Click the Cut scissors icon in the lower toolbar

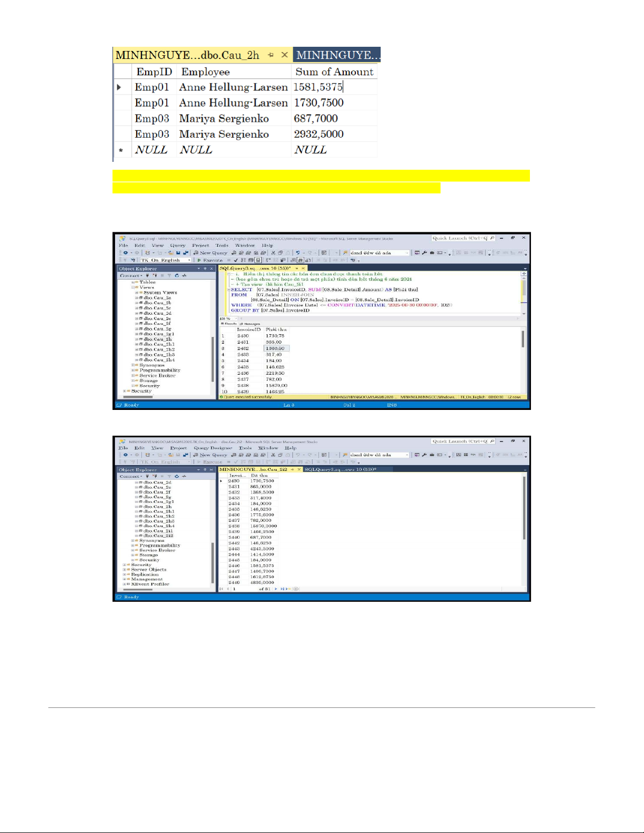(273, 455)
